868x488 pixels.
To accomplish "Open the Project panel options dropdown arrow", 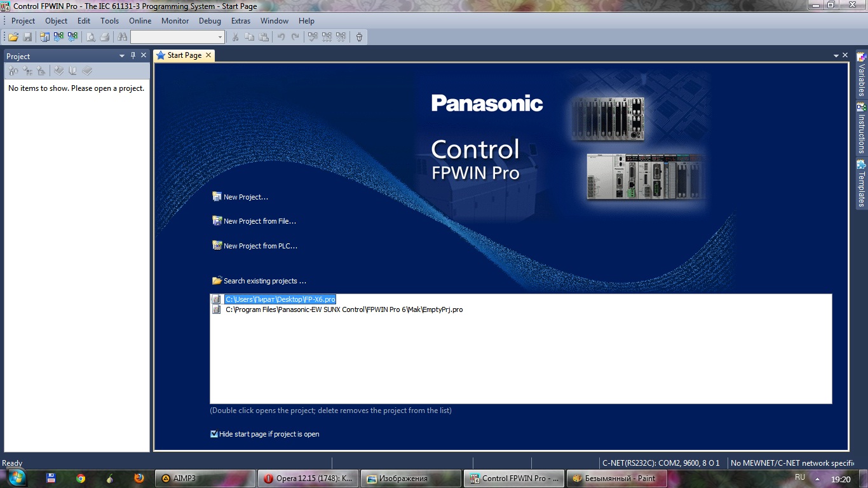I will pyautogui.click(x=122, y=56).
